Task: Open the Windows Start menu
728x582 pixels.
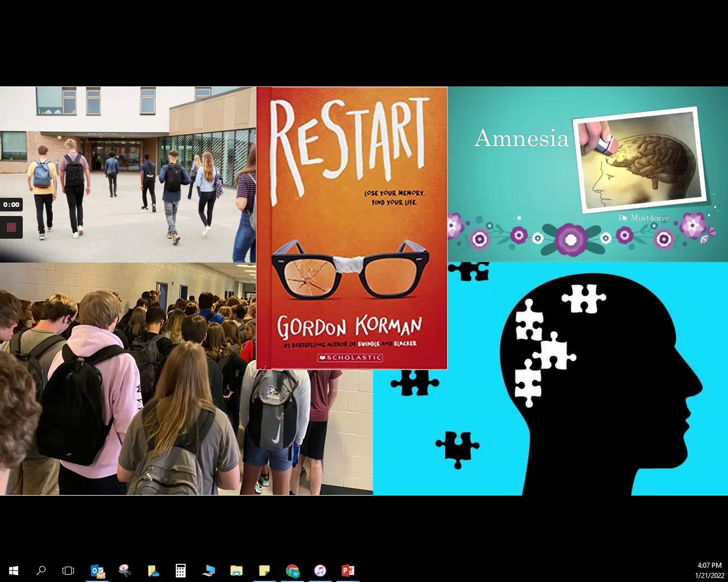Action: 14,571
